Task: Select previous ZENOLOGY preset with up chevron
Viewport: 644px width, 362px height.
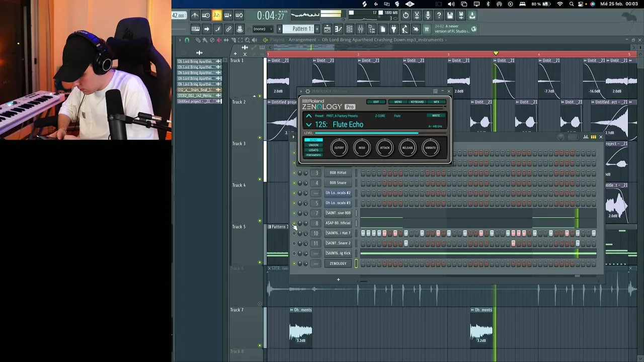Action: click(x=309, y=116)
